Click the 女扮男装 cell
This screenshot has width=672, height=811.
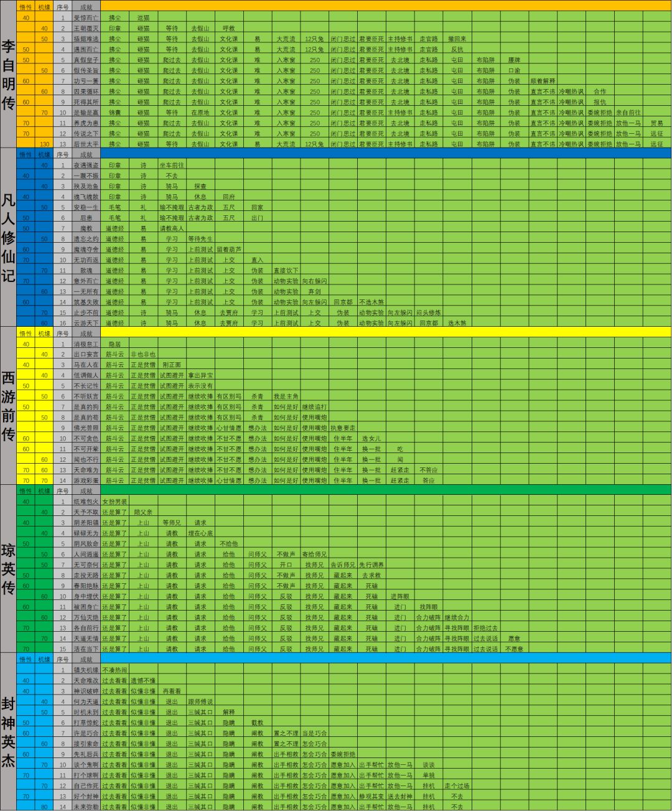click(x=114, y=502)
